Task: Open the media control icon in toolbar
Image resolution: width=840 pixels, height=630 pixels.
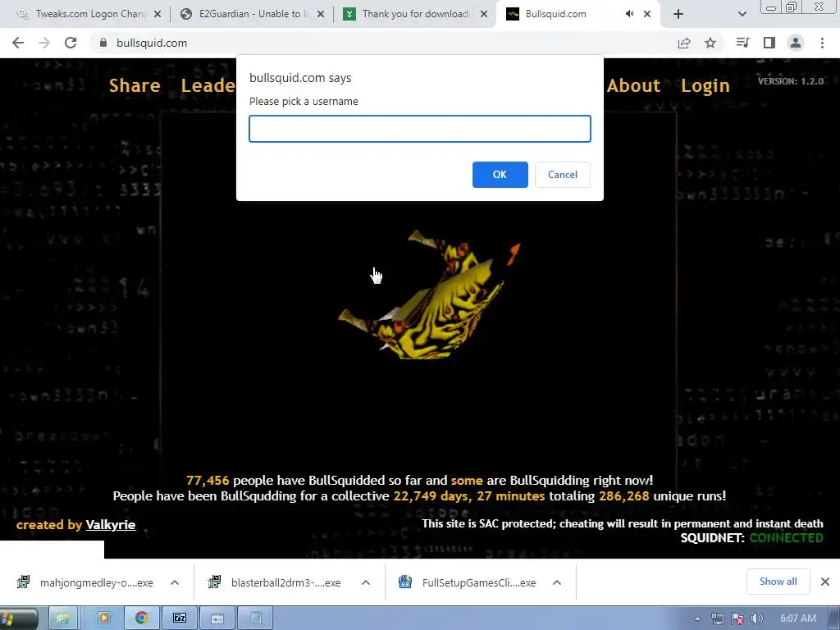Action: coord(742,43)
